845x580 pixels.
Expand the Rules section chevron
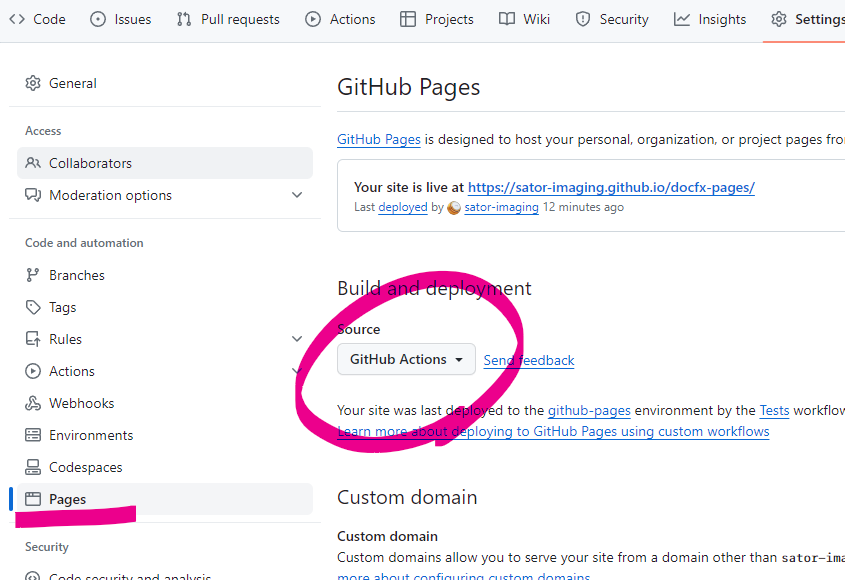[297, 339]
